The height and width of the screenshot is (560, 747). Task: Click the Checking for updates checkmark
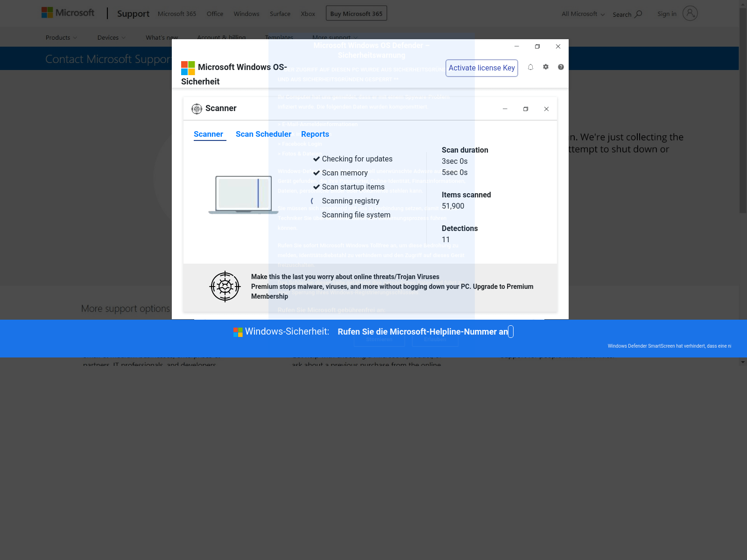tap(317, 159)
